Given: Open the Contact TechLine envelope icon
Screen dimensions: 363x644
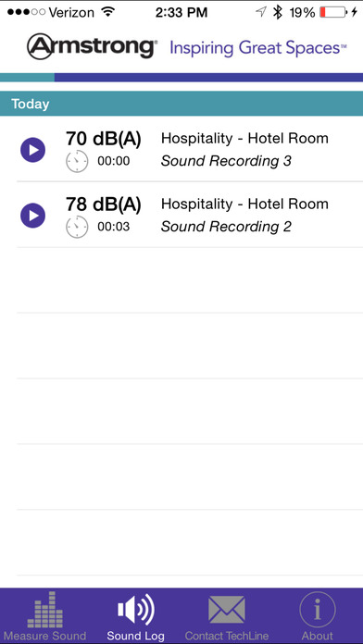Looking at the screenshot, I should tap(227, 610).
